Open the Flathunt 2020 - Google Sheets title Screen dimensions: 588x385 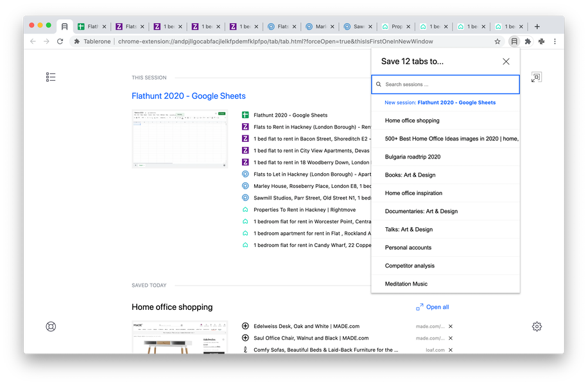pos(189,96)
